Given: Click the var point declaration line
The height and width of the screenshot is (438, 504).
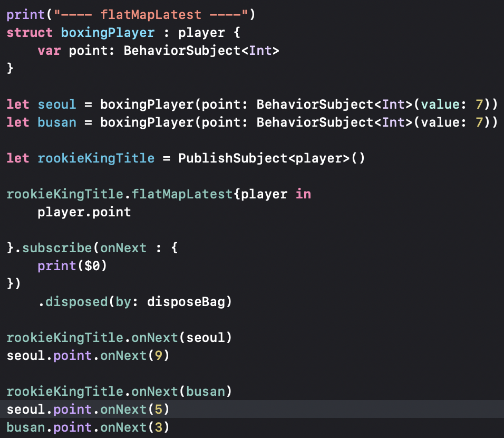Looking at the screenshot, I should point(158,51).
